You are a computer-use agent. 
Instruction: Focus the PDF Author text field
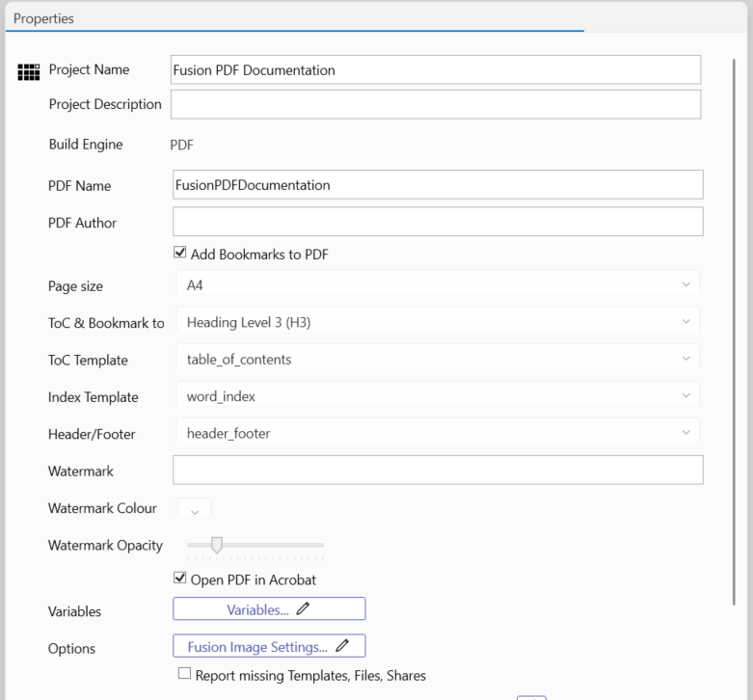tap(438, 222)
